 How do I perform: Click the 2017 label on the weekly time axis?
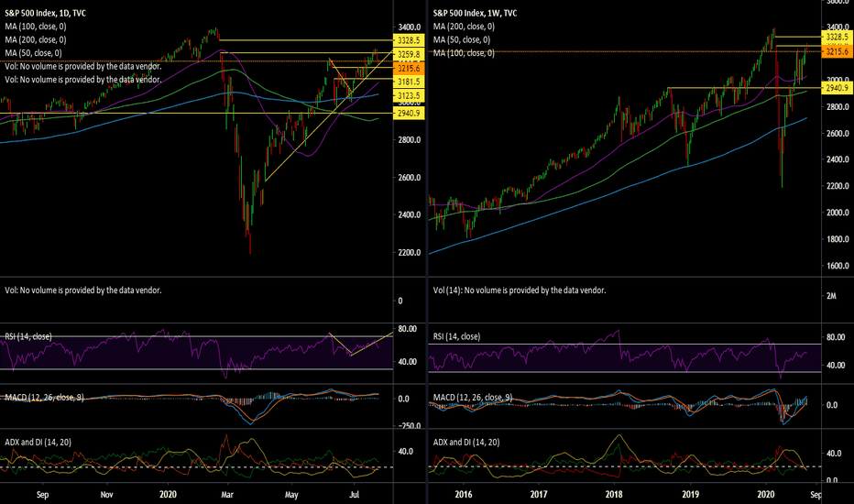coord(539,495)
